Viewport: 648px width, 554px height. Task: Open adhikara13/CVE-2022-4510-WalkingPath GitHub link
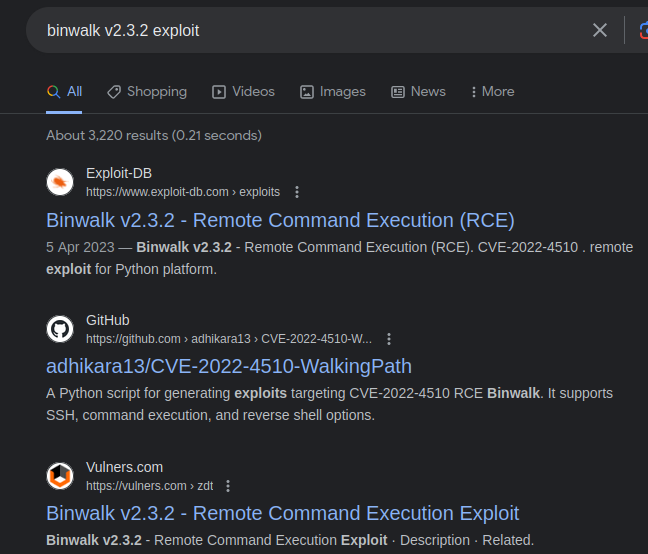click(x=229, y=366)
